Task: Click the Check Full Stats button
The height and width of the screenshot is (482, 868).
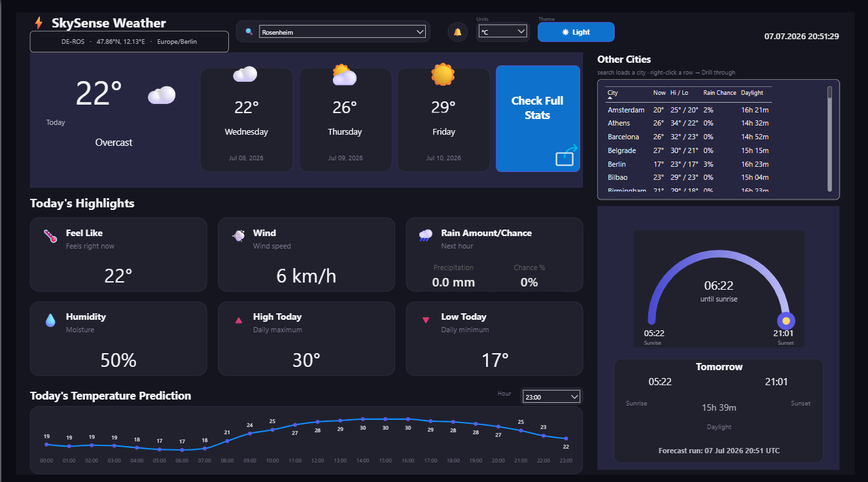Action: coord(538,118)
